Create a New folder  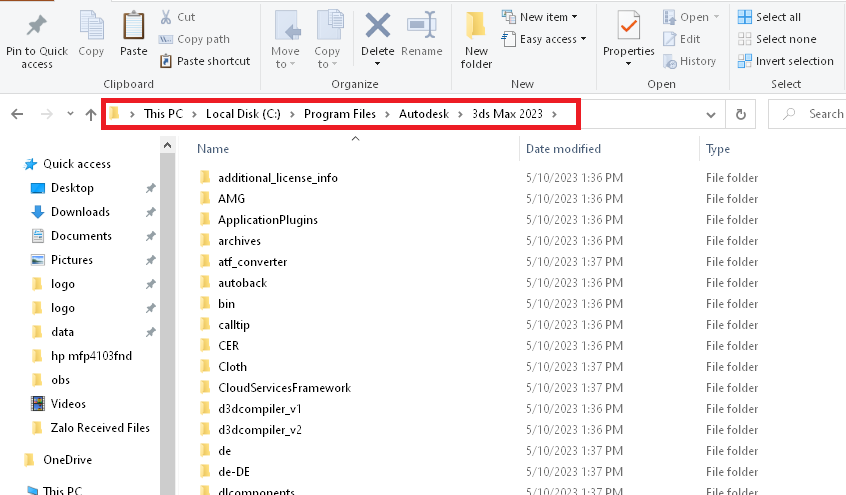pos(476,40)
